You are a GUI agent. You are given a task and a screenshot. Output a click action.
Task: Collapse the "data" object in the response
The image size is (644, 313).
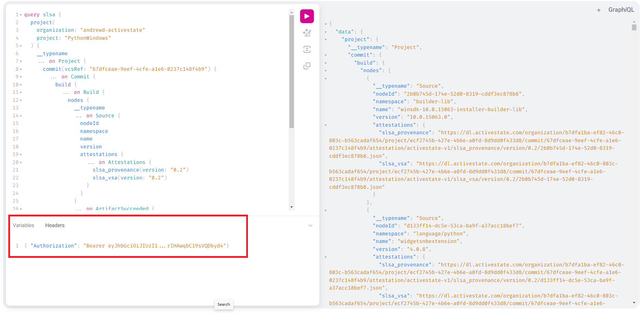[x=326, y=32]
